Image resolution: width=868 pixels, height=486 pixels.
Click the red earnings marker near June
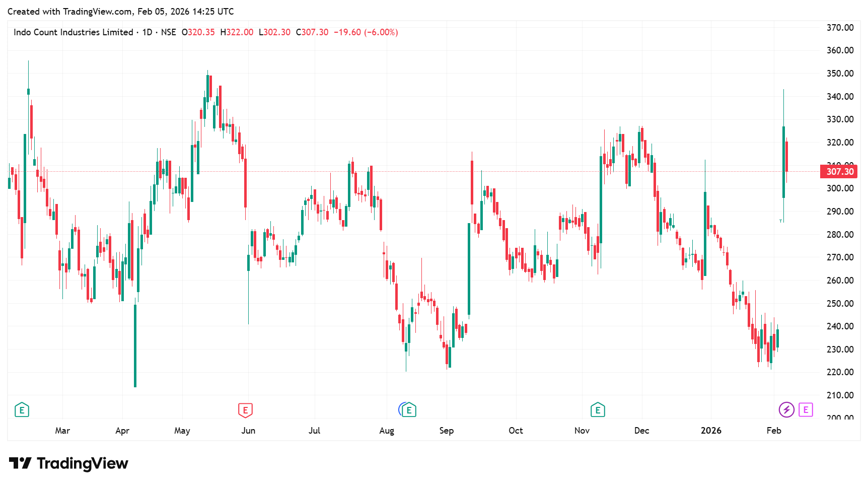[x=245, y=410]
